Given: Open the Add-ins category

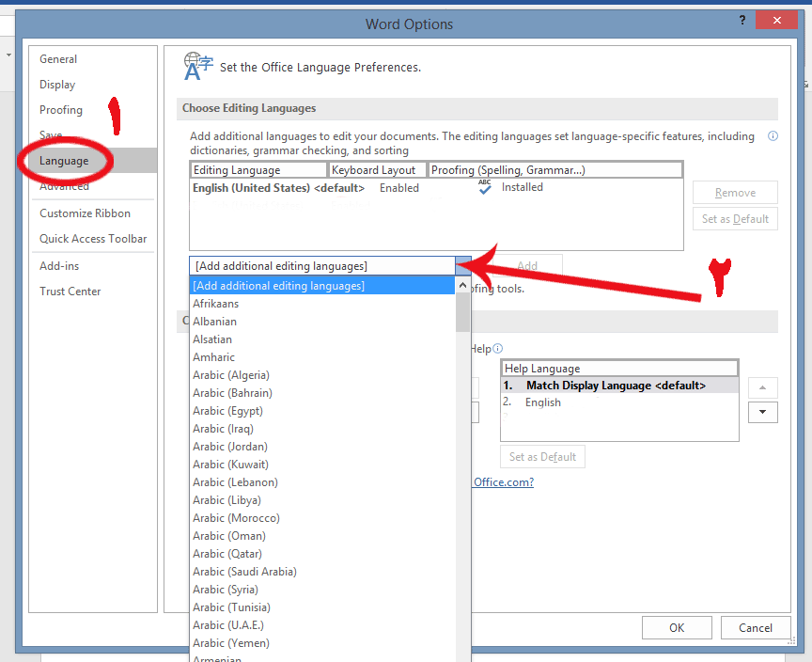Looking at the screenshot, I should [59, 266].
